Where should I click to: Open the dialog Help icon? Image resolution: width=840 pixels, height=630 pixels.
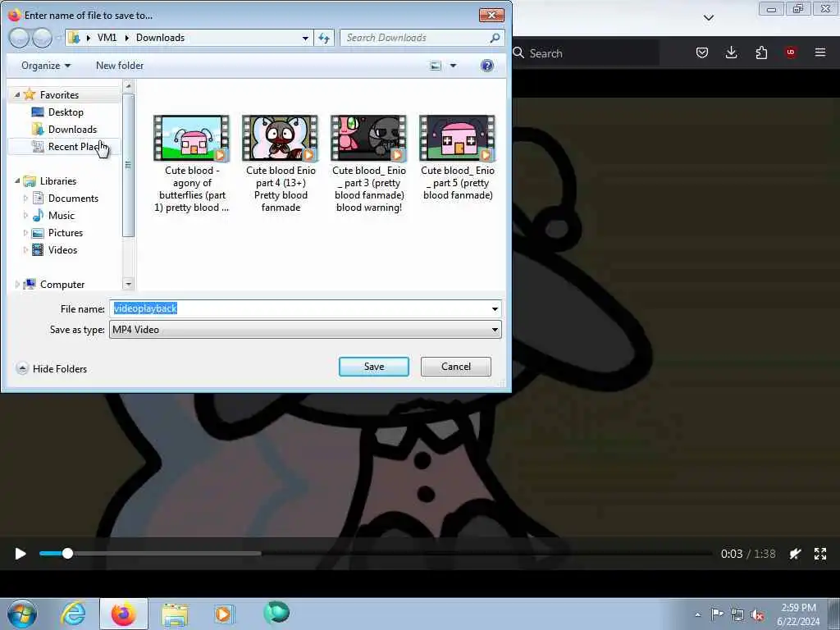(x=487, y=66)
